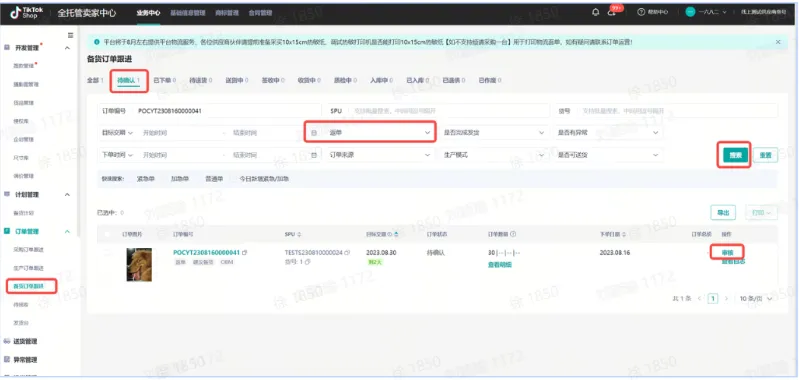The image size is (799, 380).
Task: Open the 生产模式 dropdown
Action: (494, 155)
